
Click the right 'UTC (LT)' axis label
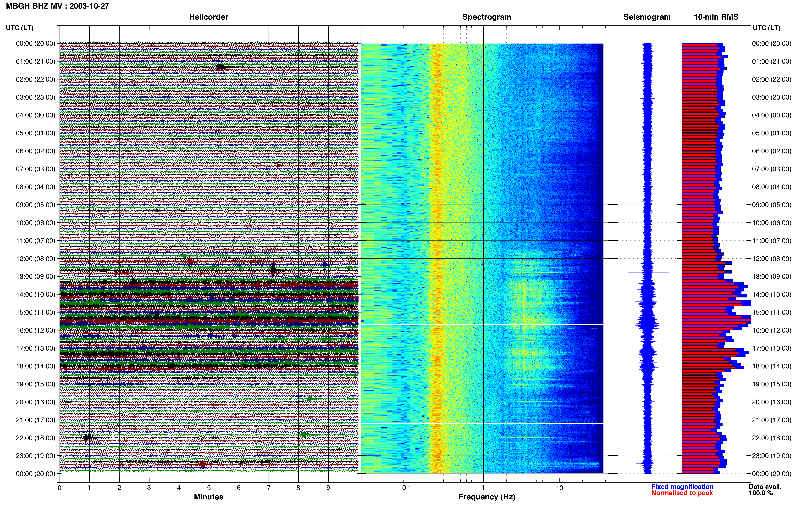click(x=766, y=28)
